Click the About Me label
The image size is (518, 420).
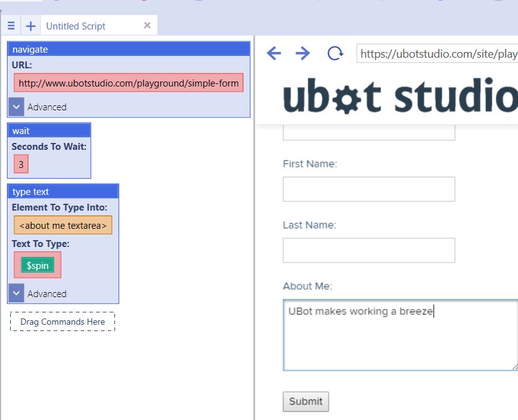click(307, 286)
